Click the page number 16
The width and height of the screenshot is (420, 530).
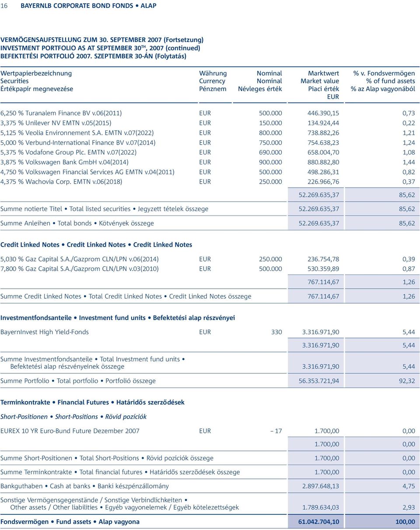coord(4,6)
